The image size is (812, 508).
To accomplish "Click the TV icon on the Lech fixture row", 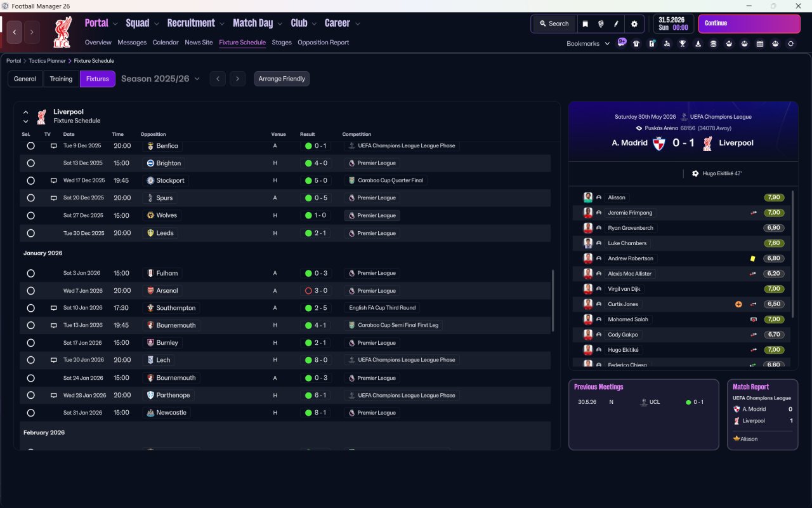I will pos(54,360).
